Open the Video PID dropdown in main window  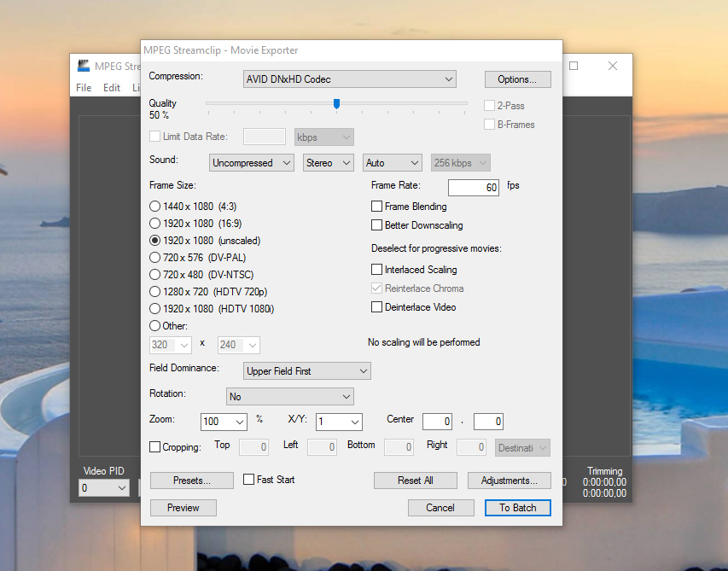[x=104, y=488]
